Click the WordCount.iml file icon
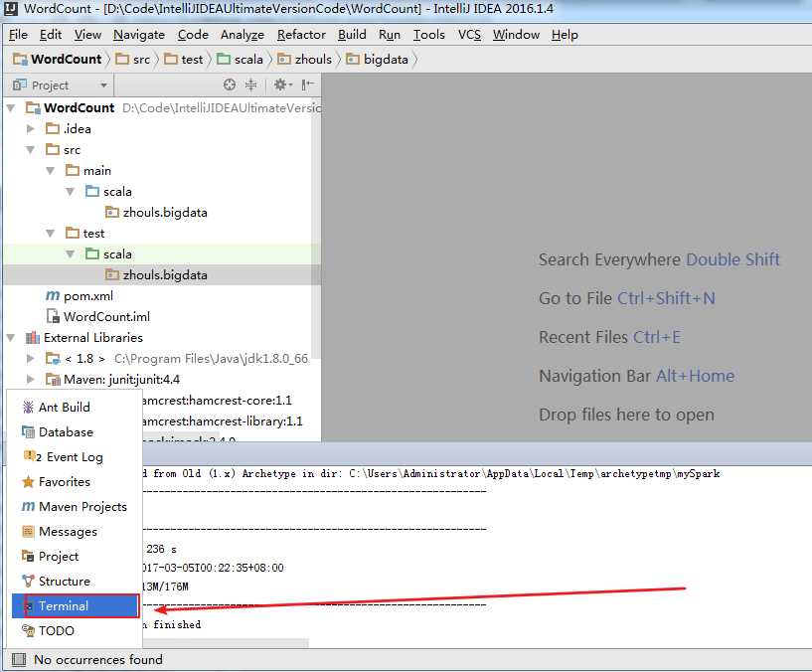Screen dimensions: 812x672 point(53,316)
